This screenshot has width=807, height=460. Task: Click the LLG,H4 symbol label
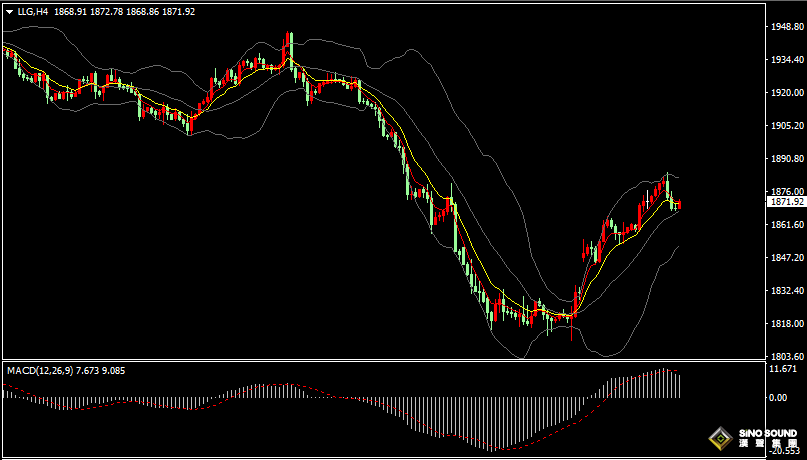tap(33, 11)
